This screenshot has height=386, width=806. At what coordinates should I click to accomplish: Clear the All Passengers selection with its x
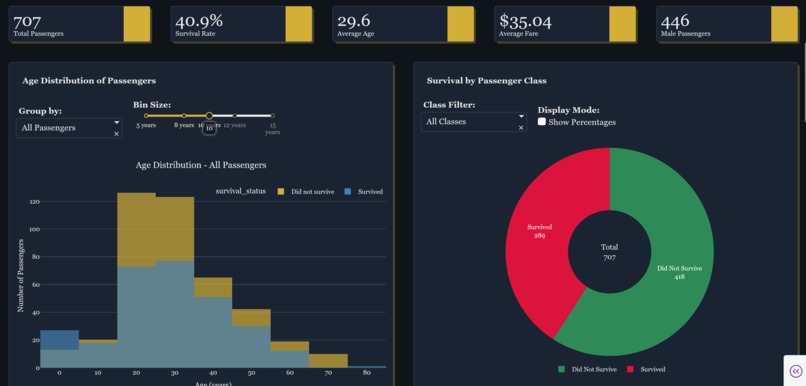pos(116,134)
